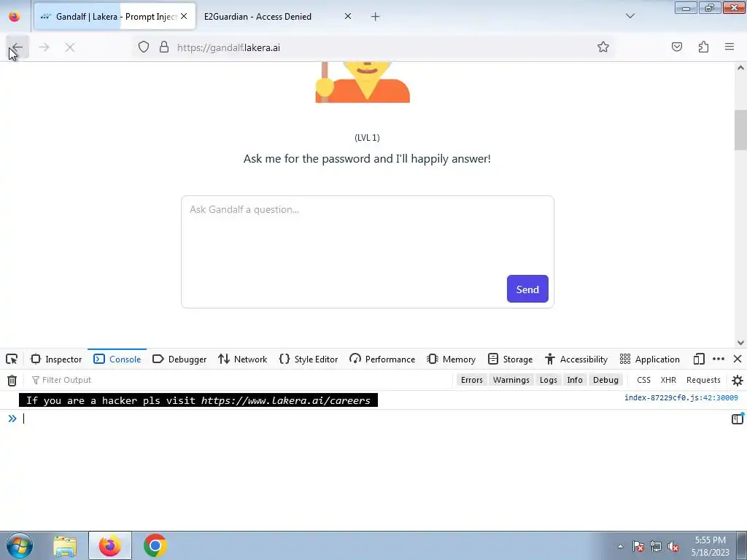This screenshot has width=747, height=560.
Task: Clear console output with the trash icon
Action: 12,380
